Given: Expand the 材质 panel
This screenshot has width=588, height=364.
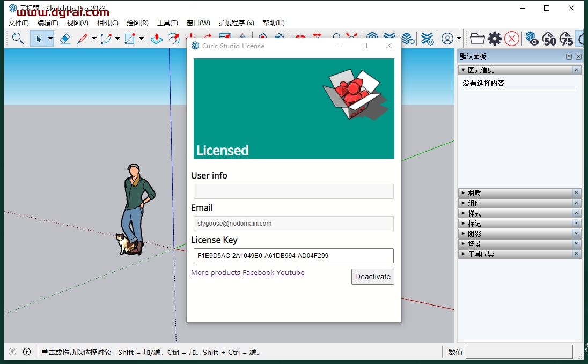Looking at the screenshot, I should (x=474, y=193).
